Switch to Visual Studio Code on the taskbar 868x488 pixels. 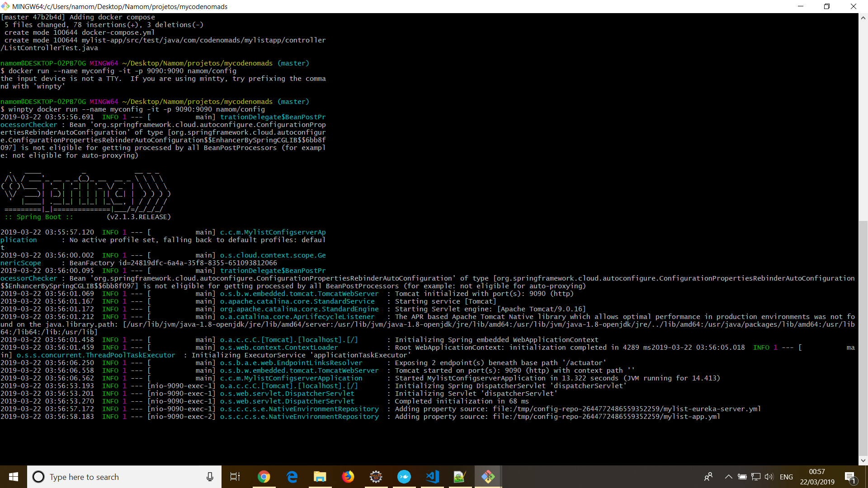click(x=432, y=477)
